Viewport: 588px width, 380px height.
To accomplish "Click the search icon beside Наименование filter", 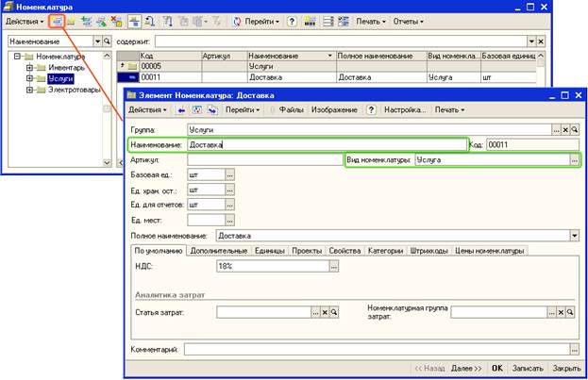I will coord(107,42).
